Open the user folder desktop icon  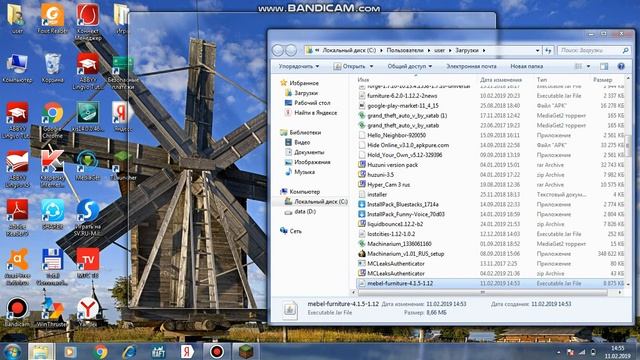coord(17,18)
